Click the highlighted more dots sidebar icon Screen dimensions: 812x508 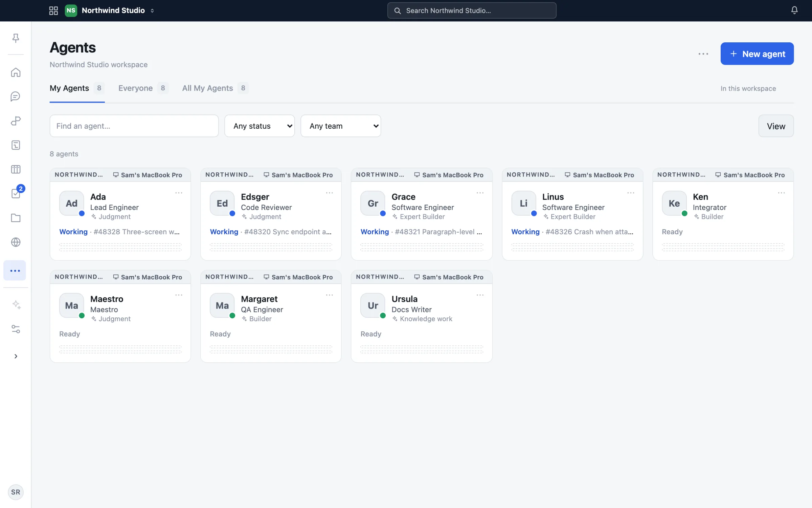click(15, 271)
